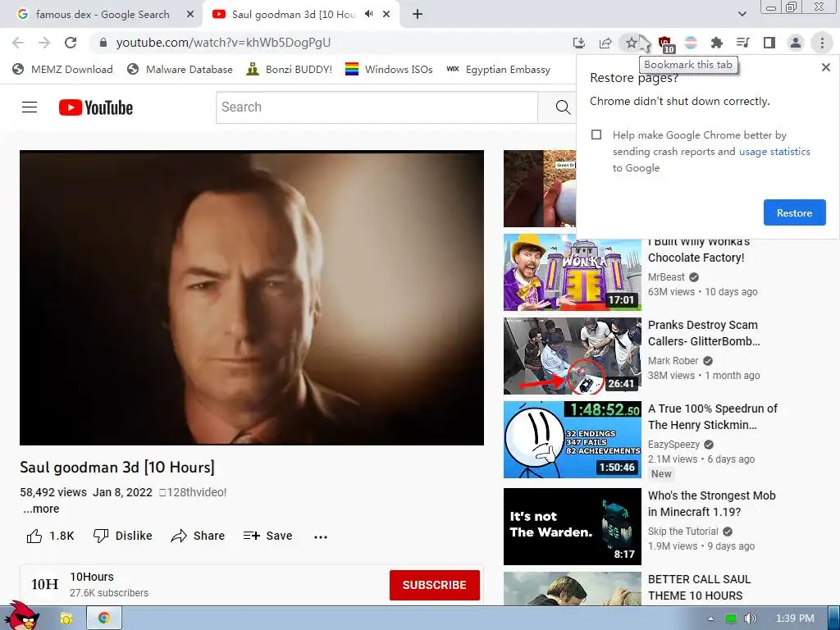Image resolution: width=840 pixels, height=630 pixels.
Task: Open the Mark Rober channel link
Action: coord(673,361)
